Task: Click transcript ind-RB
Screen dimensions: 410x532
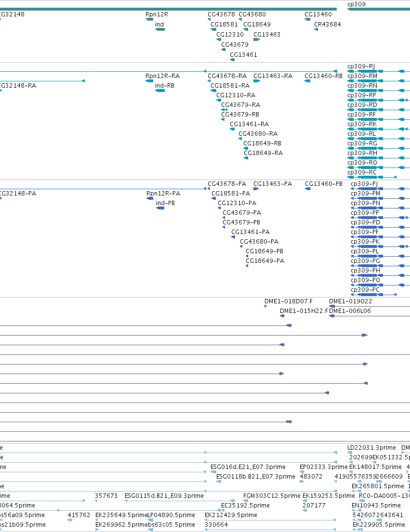Action: pos(165,86)
